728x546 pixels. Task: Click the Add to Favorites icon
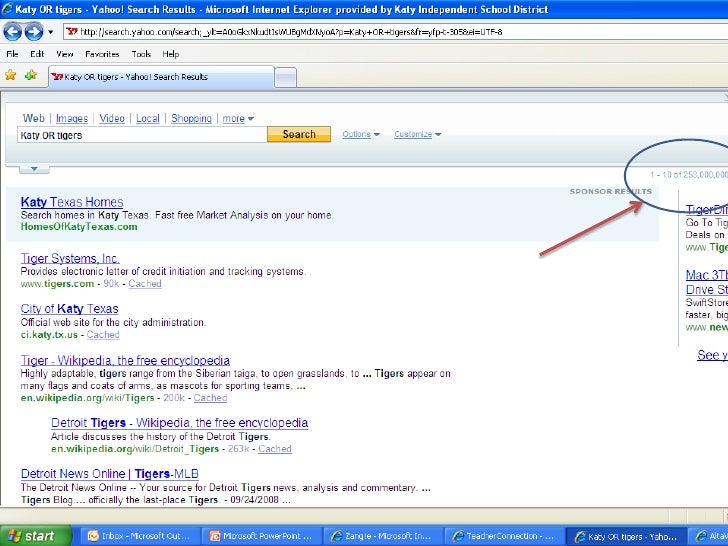(31, 75)
